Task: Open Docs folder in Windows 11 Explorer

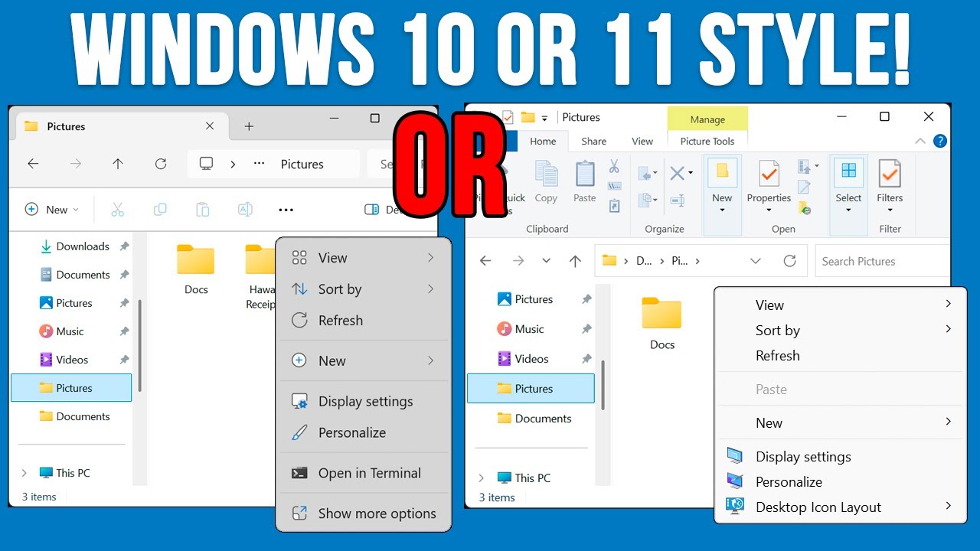Action: [x=196, y=269]
